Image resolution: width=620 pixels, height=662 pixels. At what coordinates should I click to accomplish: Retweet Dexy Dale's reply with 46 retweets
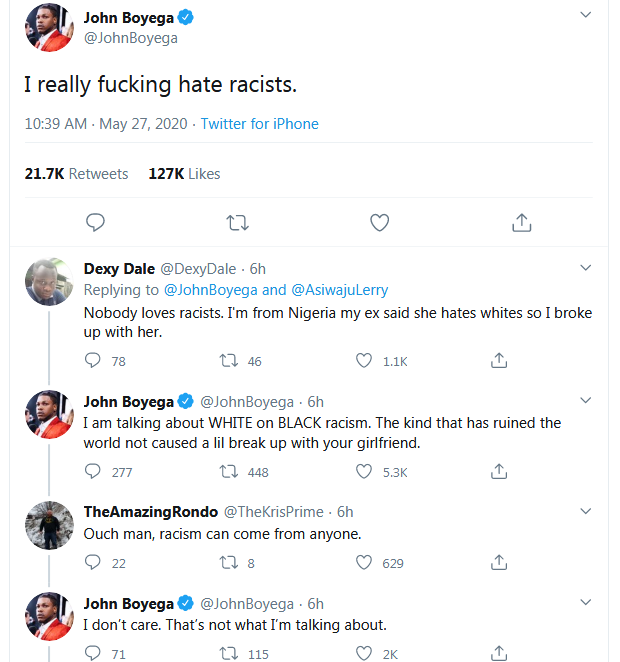coord(227,361)
